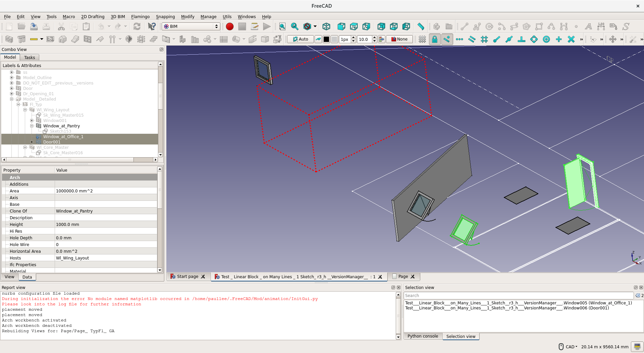
Task: Click the Refresh recompute icon
Action: 137,26
